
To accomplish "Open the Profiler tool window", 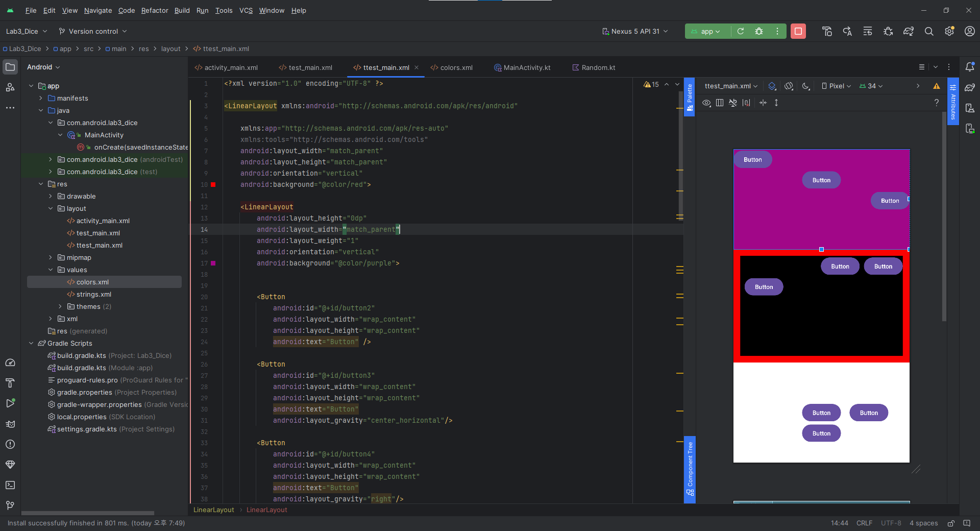I will coord(10,363).
